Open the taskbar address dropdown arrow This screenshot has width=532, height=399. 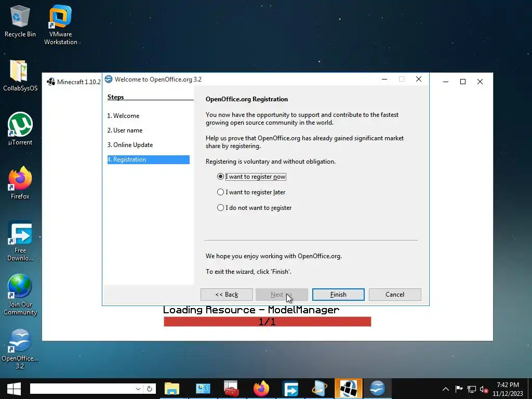tap(138, 389)
